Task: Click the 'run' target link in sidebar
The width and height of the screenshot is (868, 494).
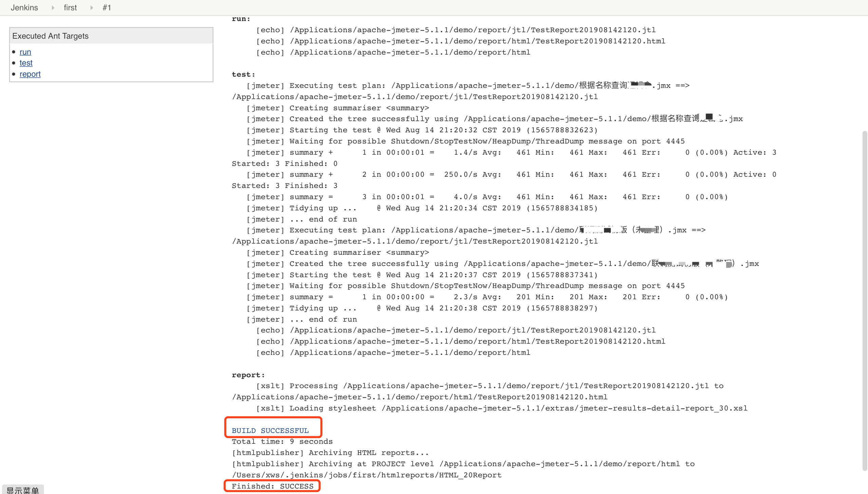Action: tap(25, 51)
